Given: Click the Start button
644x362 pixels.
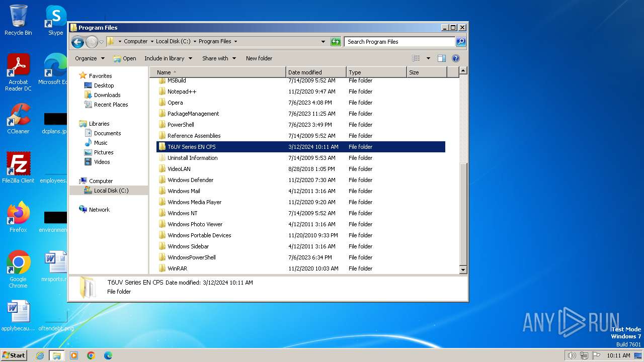Looking at the screenshot, I should [14, 355].
